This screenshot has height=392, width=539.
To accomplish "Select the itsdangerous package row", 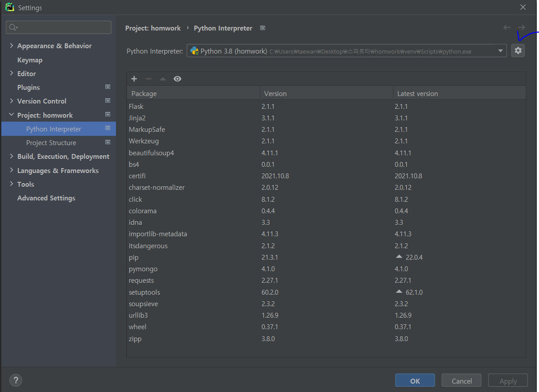I will click(x=326, y=246).
